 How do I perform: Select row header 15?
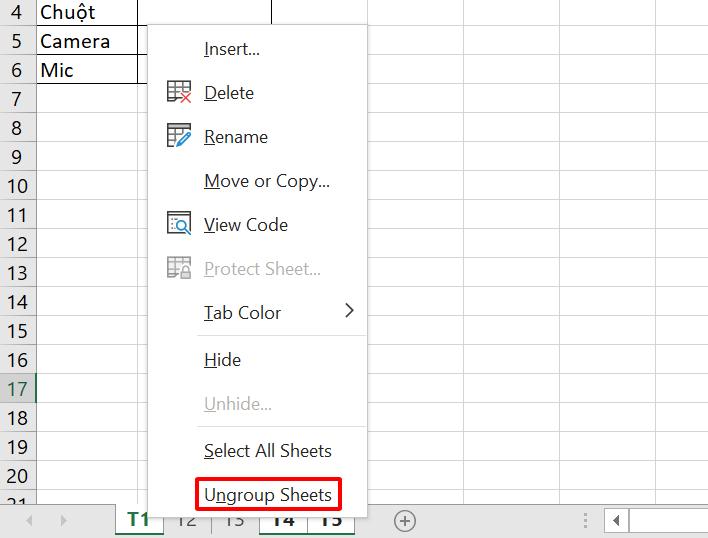18,330
